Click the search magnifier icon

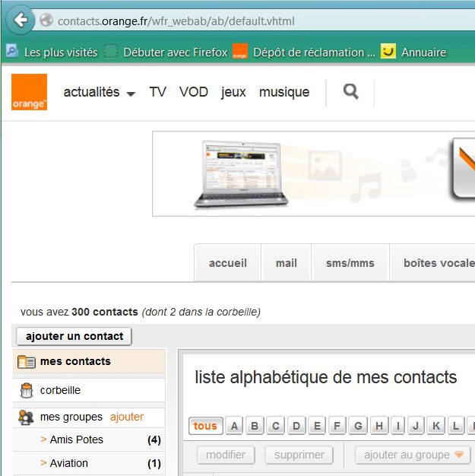click(x=351, y=92)
